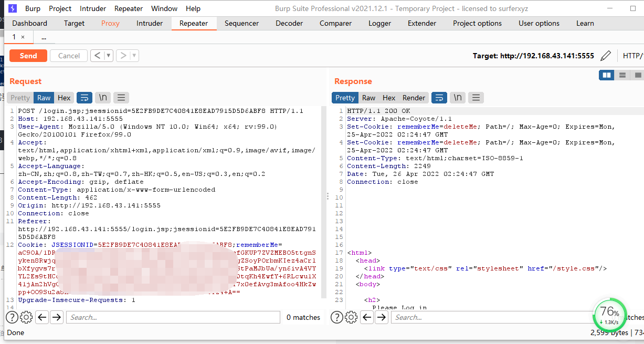Go to previous match in Request search
This screenshot has width=644, height=344.
coord(42,317)
